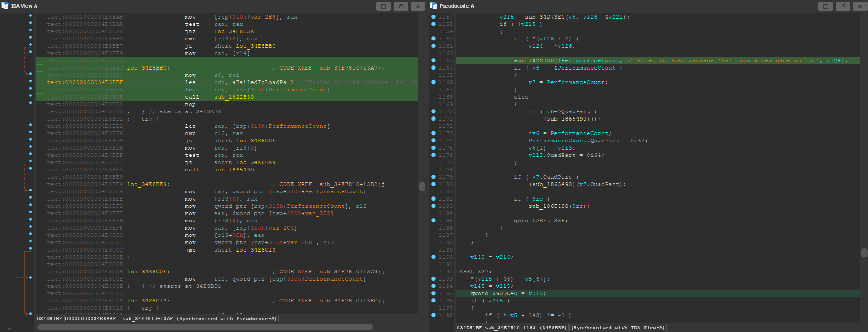Click the loc_34E8C13: label in the disassembly
This screenshot has height=332, width=868.
point(149,301)
